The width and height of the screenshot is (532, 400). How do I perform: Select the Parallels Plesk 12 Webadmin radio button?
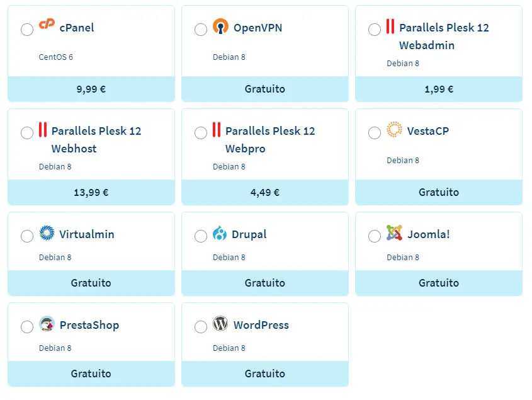pyautogui.click(x=375, y=30)
